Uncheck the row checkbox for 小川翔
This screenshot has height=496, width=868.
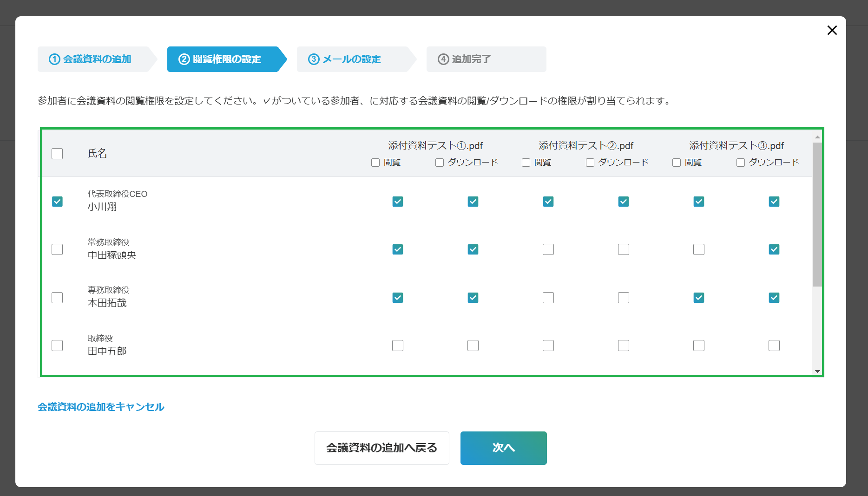click(x=57, y=201)
